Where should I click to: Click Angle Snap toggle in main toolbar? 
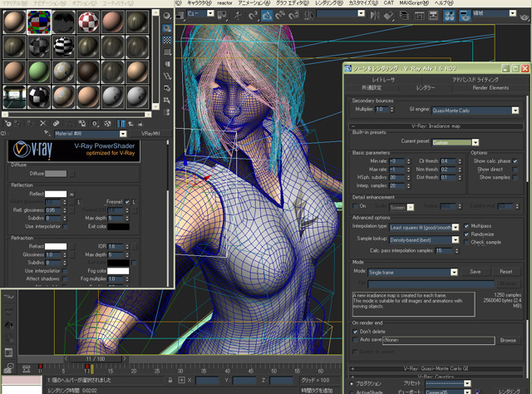[266, 15]
